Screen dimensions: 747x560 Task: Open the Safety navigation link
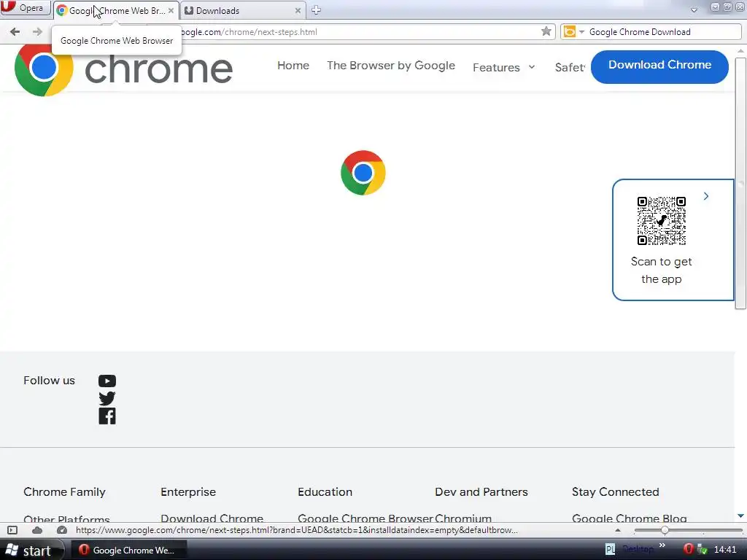(570, 68)
